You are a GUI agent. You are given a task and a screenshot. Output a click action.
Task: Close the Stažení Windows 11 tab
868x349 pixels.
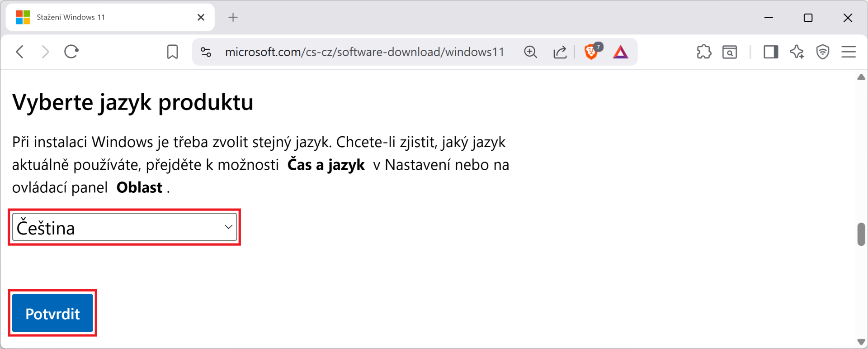point(201,17)
